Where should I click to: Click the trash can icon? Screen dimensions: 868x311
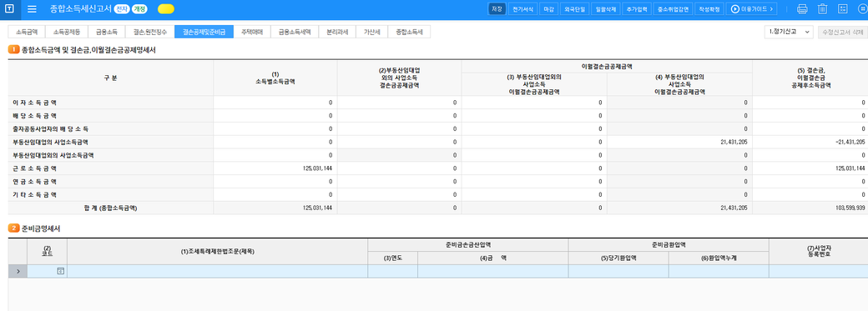coord(823,9)
